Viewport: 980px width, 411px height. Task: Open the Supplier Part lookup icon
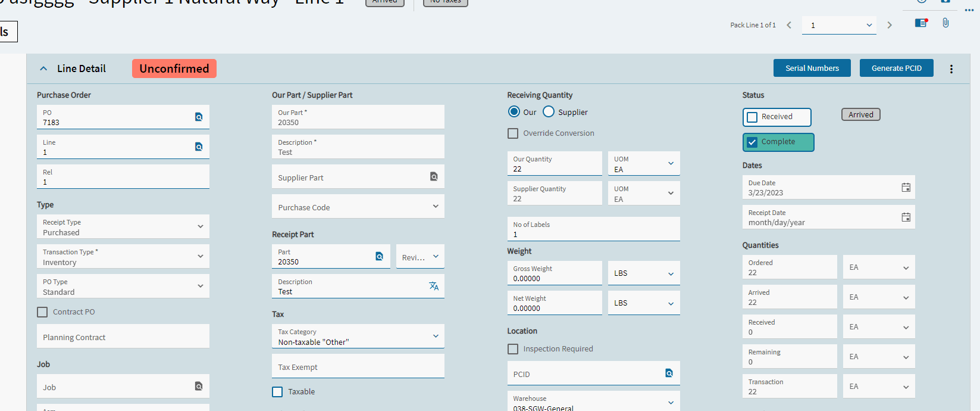(434, 176)
